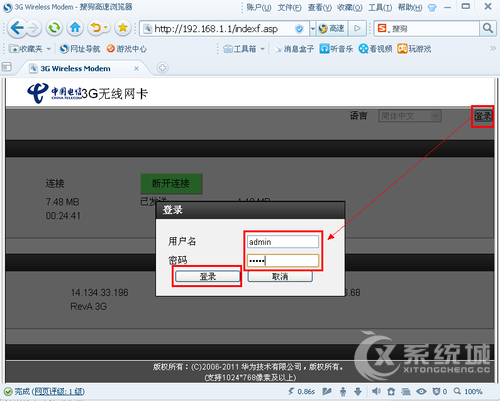Screen dimensions: 500x401
Task: Click the status bar pen note icon
Action: tap(327, 391)
